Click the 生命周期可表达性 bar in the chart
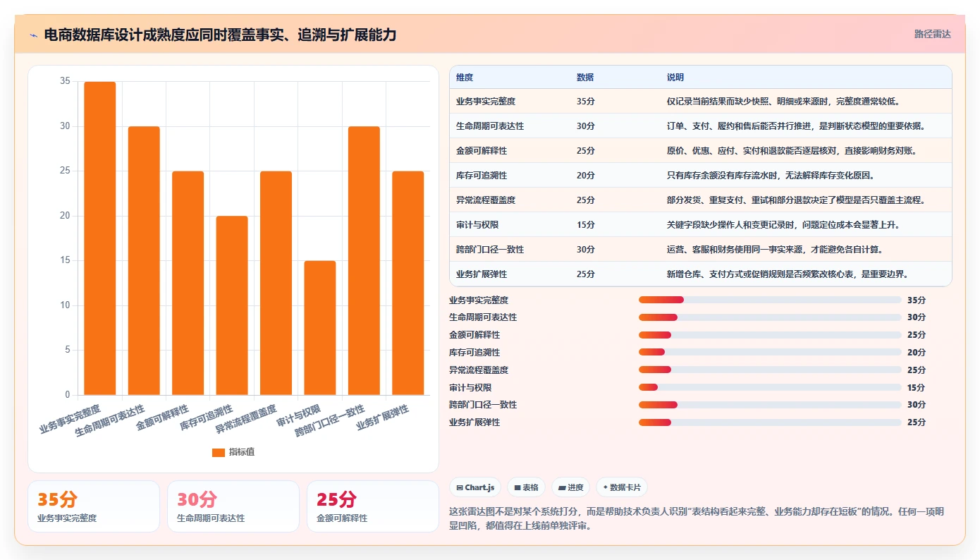 [144, 261]
